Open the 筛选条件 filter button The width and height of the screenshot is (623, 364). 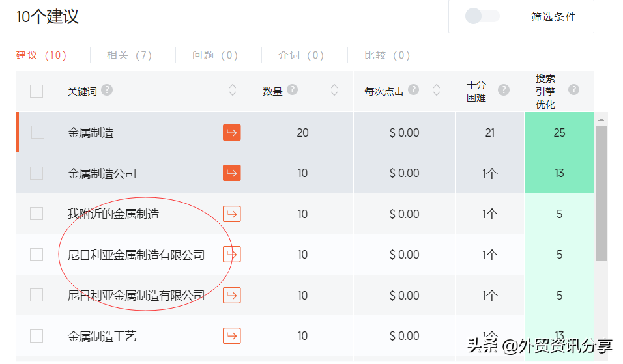pos(554,17)
